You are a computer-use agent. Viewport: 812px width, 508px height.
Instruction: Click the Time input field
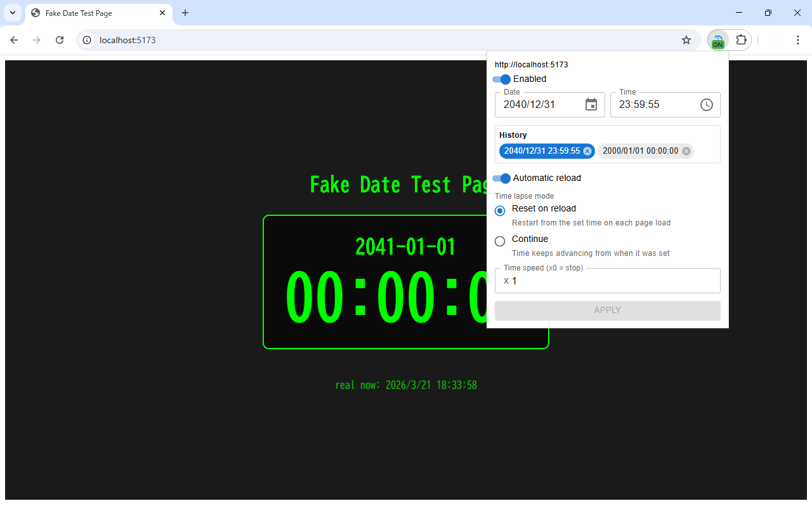click(x=665, y=105)
